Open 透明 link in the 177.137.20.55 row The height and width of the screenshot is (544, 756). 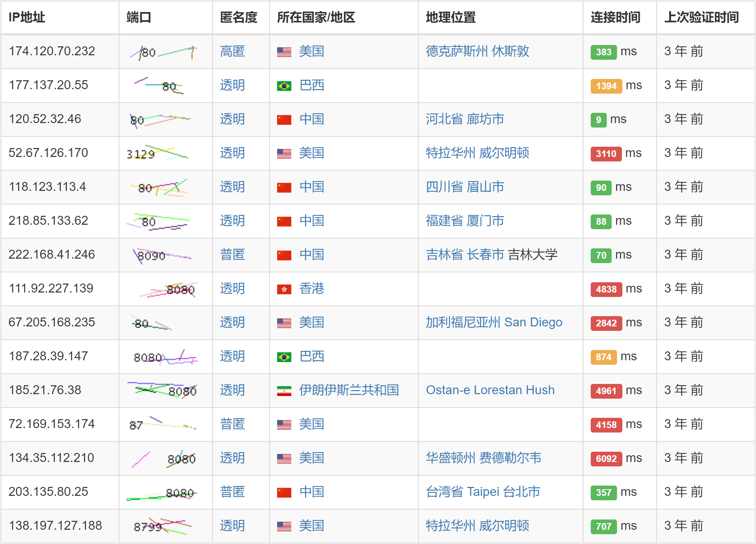pyautogui.click(x=233, y=85)
